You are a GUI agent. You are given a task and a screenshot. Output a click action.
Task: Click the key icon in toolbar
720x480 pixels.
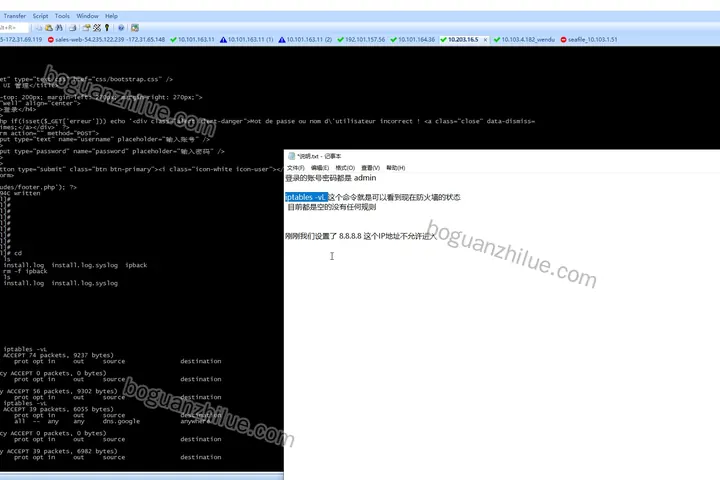coord(107,28)
